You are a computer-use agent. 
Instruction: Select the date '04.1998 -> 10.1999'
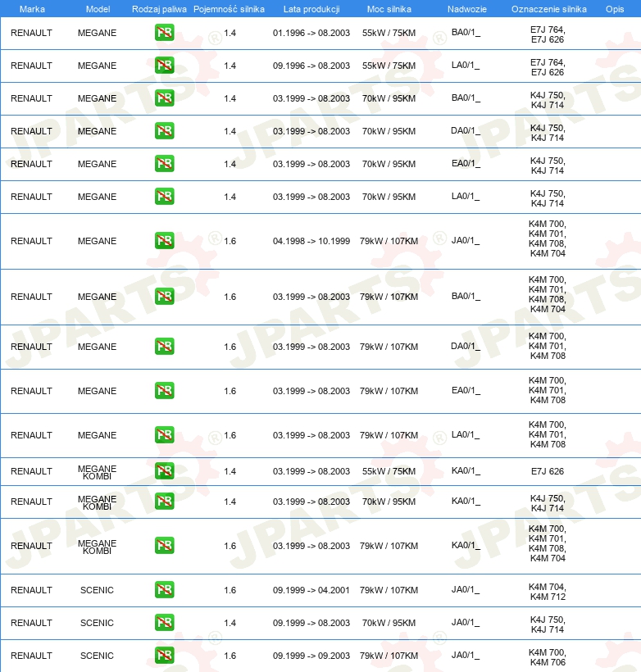tap(311, 241)
